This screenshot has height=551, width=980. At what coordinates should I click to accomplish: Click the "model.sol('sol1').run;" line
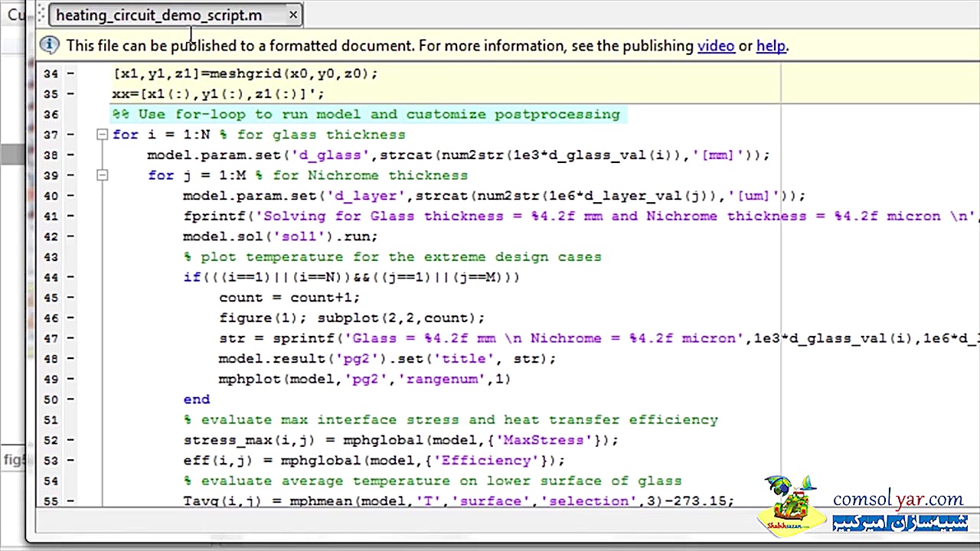coord(280,236)
